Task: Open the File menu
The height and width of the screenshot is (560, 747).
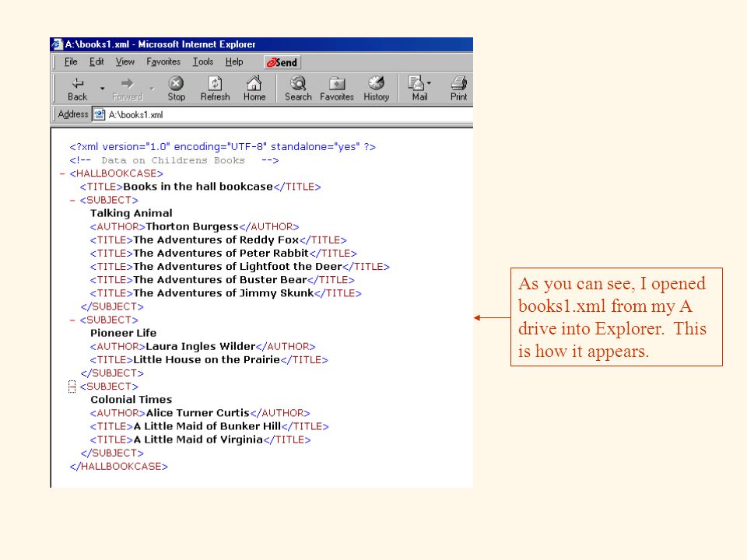Action: coord(71,62)
